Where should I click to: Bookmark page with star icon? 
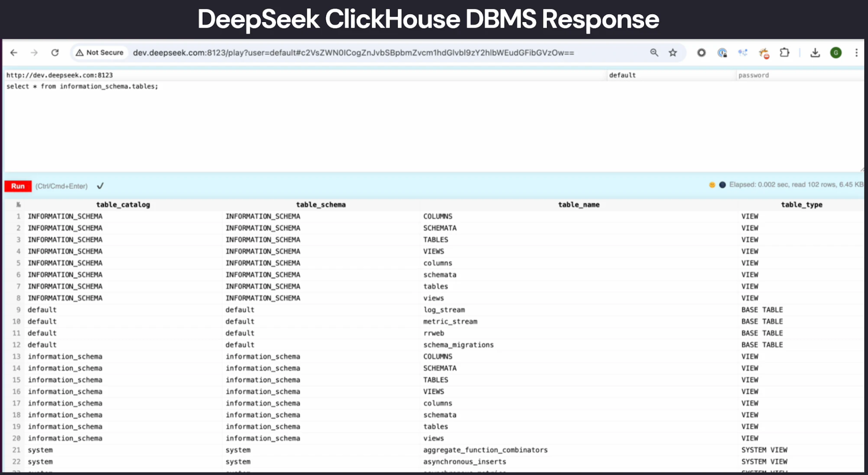pos(673,53)
